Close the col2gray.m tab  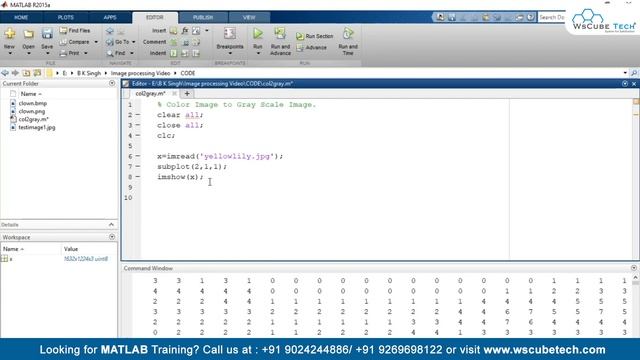pyautogui.click(x=174, y=93)
